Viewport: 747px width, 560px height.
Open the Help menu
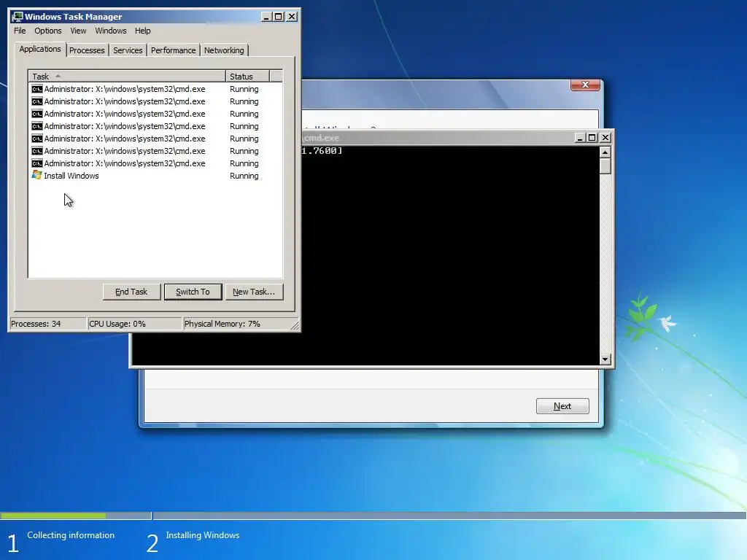[142, 31]
